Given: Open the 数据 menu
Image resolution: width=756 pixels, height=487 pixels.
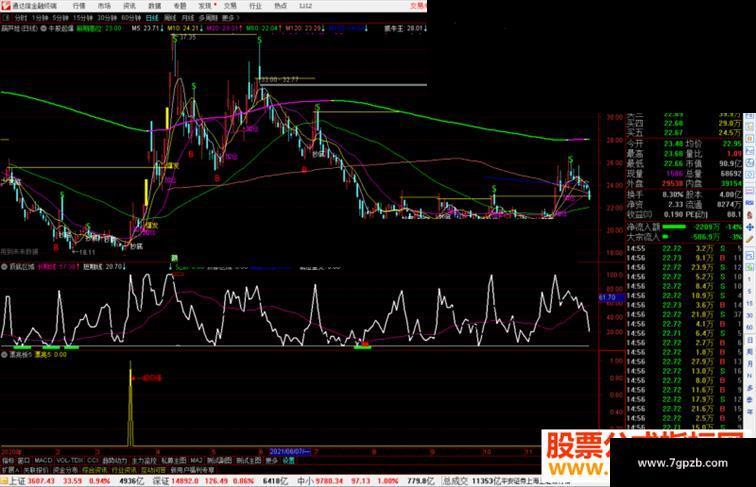Looking at the screenshot, I should [155, 6].
